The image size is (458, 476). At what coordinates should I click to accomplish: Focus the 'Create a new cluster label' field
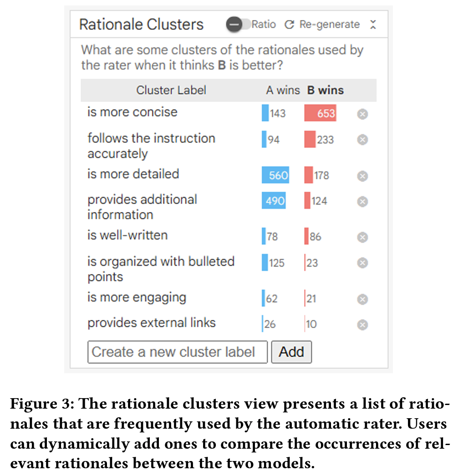tap(178, 352)
